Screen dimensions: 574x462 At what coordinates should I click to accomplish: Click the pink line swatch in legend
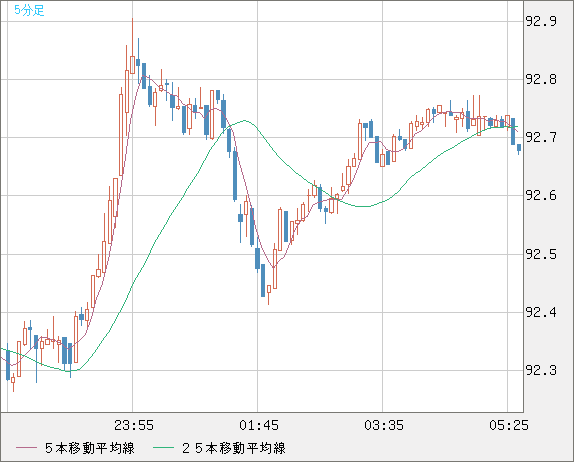click(x=26, y=448)
